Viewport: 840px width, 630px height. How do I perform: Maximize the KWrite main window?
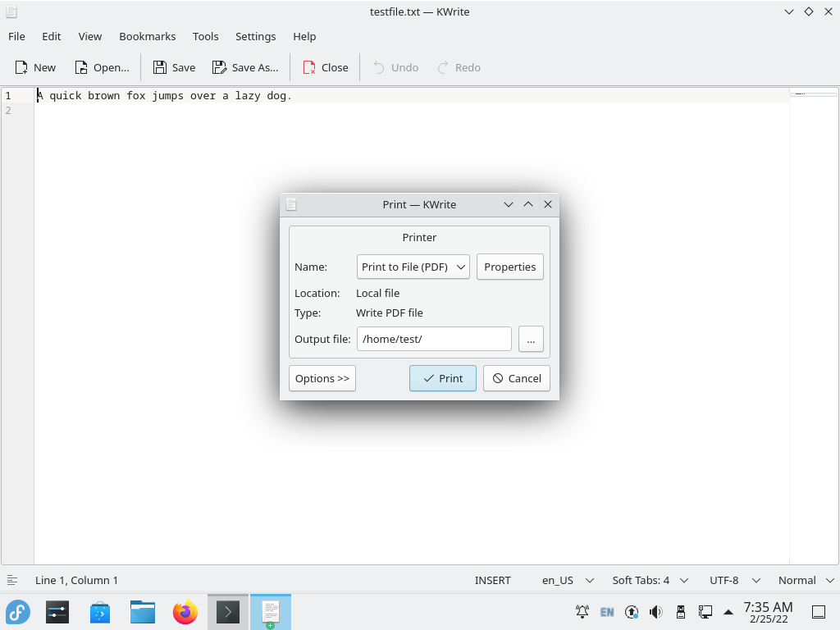click(x=809, y=11)
